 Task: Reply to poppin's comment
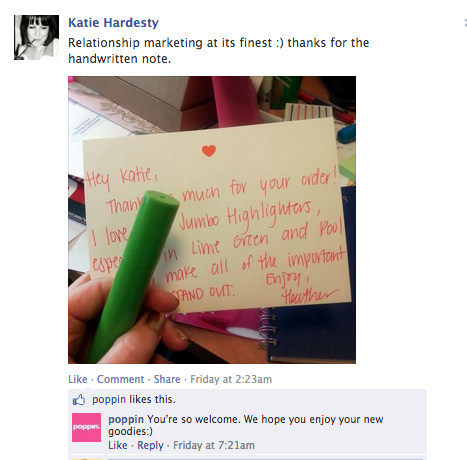[x=150, y=445]
